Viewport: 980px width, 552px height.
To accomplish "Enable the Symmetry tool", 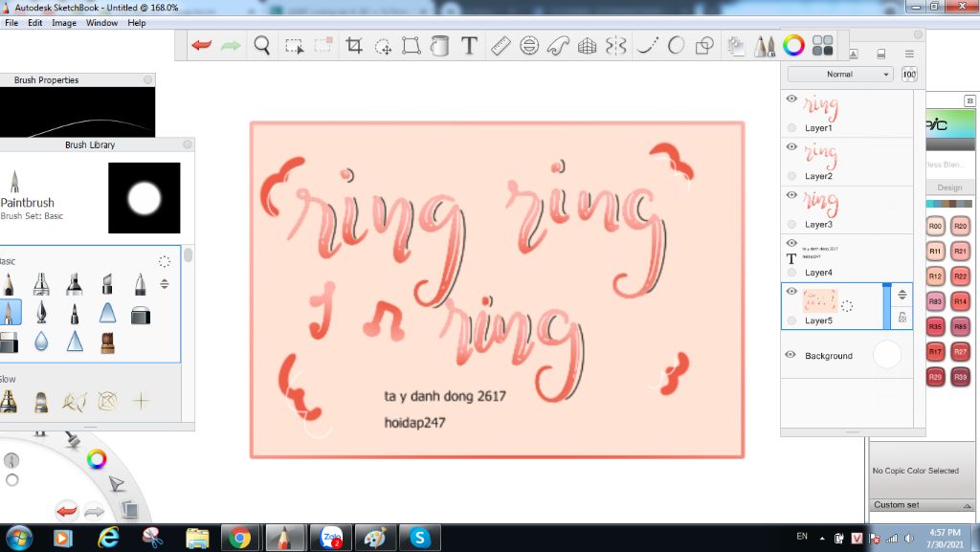I will pyautogui.click(x=615, y=46).
